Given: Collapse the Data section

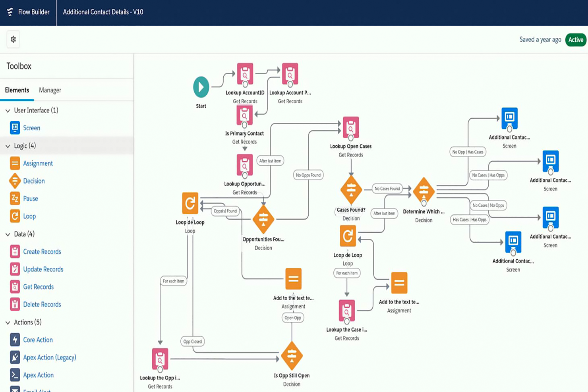Looking at the screenshot, I should tap(7, 234).
